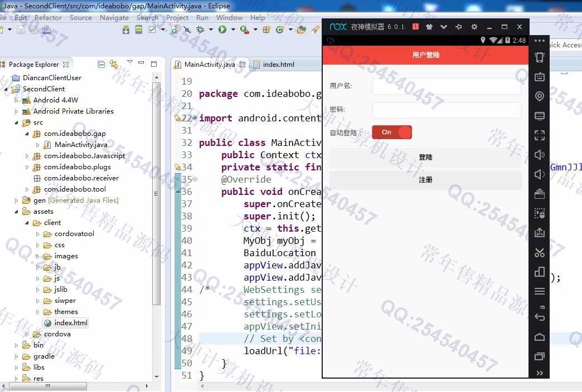Open Android Virtual Device Manager icon
Viewport: 582px width, 392px height.
[x=139, y=30]
